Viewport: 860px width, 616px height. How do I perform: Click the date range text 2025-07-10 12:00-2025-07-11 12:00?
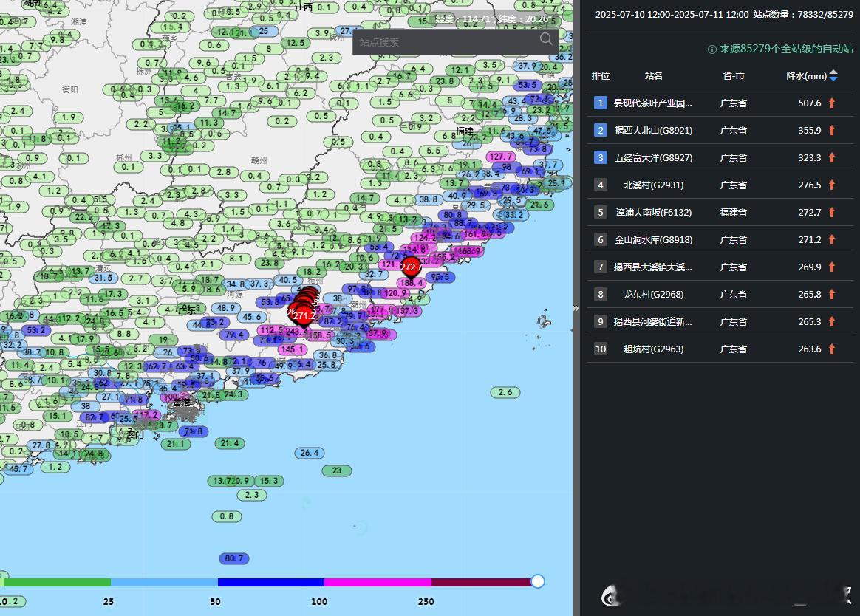(672, 14)
